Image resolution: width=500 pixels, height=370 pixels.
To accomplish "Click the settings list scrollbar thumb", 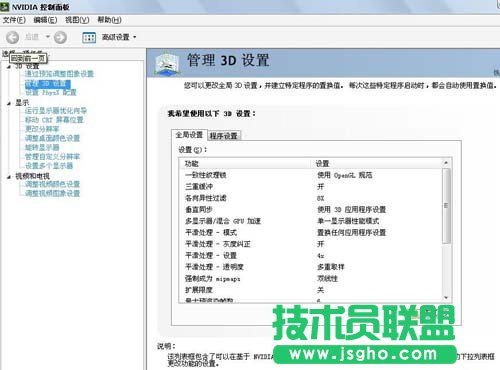I will [x=446, y=205].
